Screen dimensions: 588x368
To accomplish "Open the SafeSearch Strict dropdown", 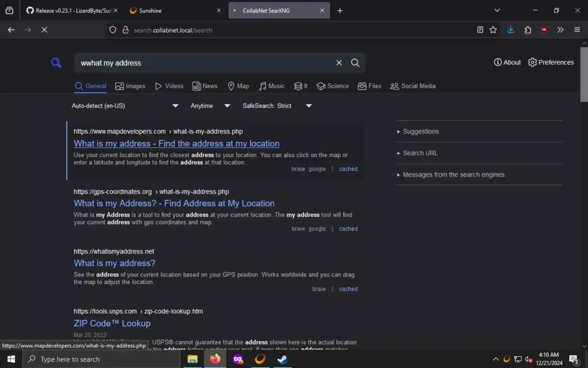I will 277,106.
